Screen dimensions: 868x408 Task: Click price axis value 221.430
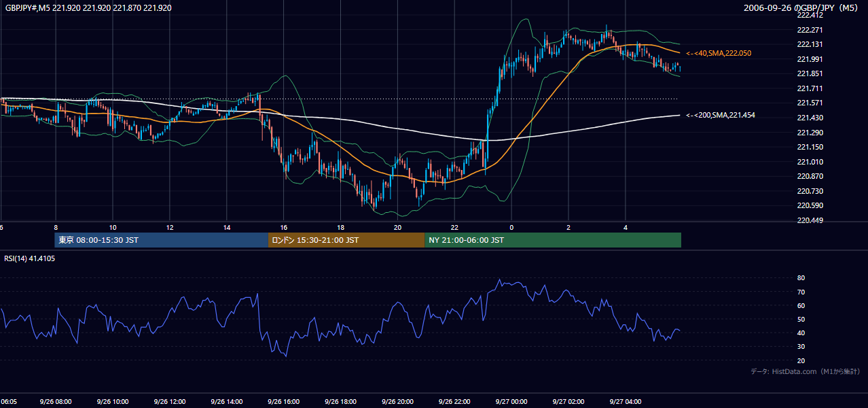click(810, 118)
